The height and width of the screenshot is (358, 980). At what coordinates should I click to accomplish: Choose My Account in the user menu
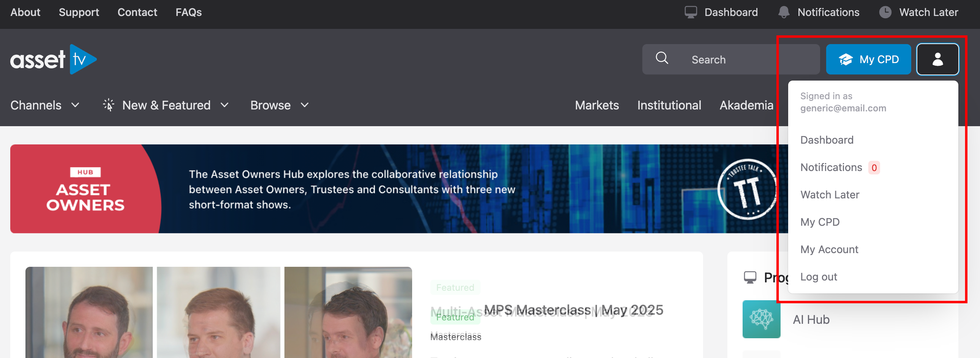coord(829,249)
